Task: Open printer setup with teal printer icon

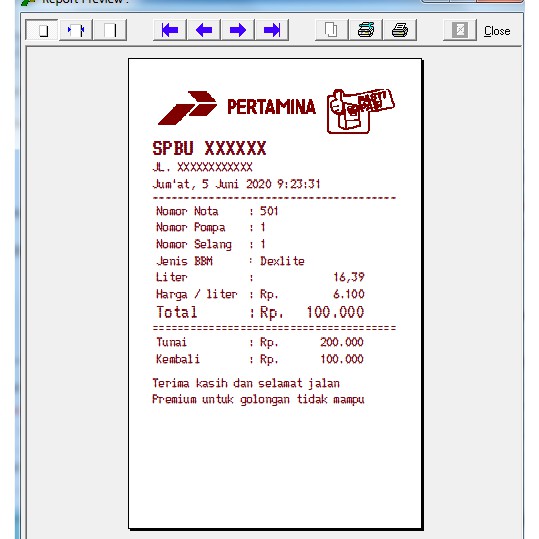Action: (x=366, y=30)
